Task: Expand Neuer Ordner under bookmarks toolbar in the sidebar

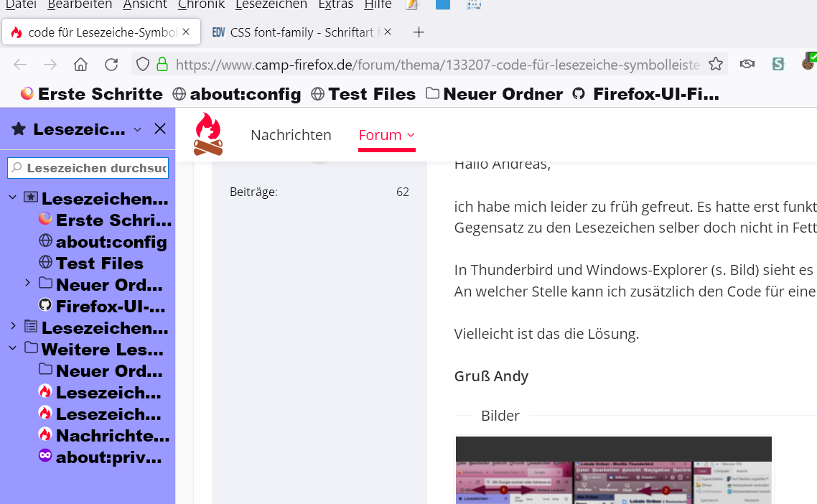Action: tap(27, 283)
